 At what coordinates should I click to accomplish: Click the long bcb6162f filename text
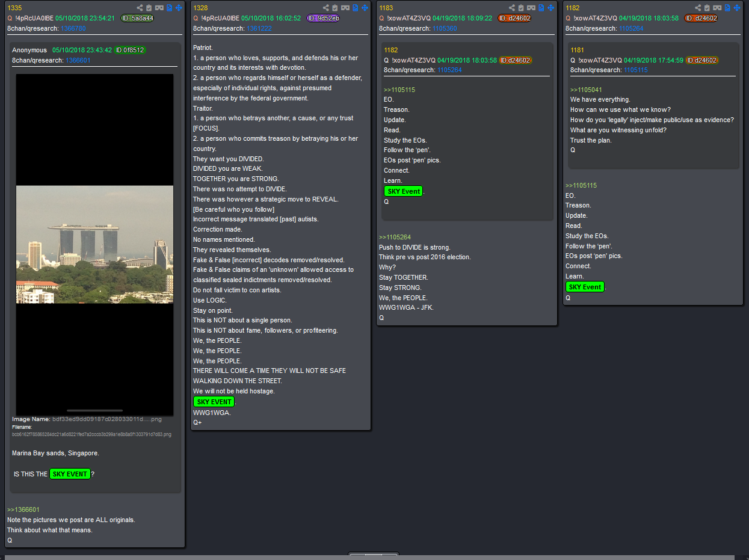coord(91,434)
